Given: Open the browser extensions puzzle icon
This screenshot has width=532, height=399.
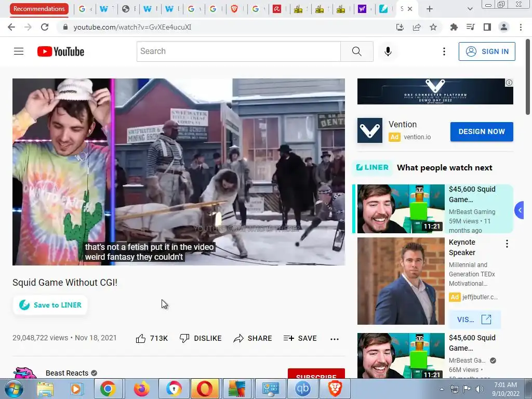Looking at the screenshot, I should (x=454, y=27).
